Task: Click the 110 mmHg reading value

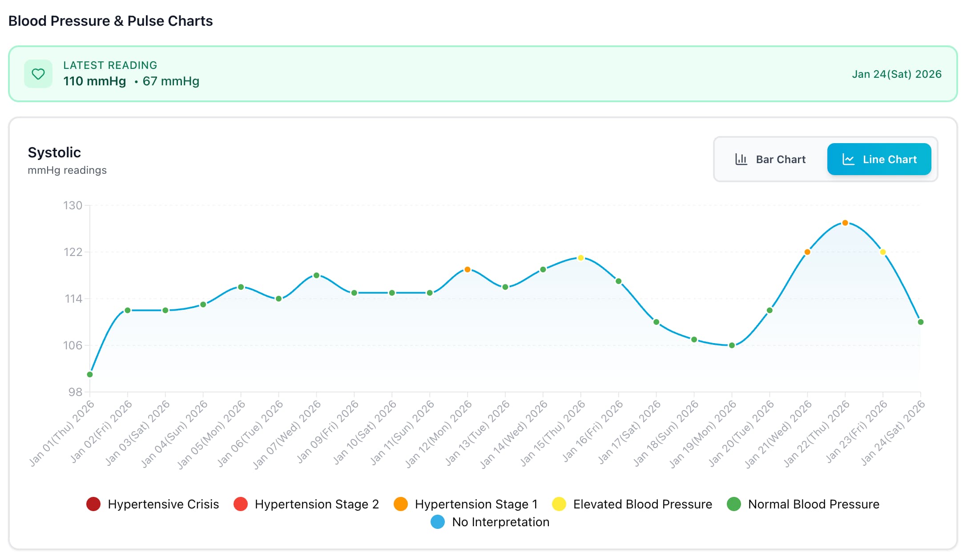Action: (x=94, y=81)
